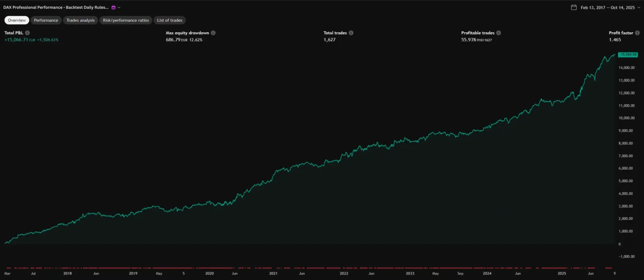Click the purple strategy icon next to the title

click(x=114, y=7)
